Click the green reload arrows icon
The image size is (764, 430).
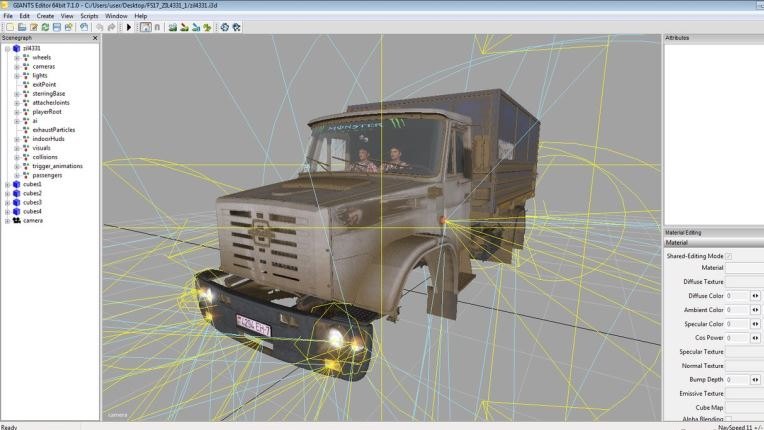tap(45, 27)
